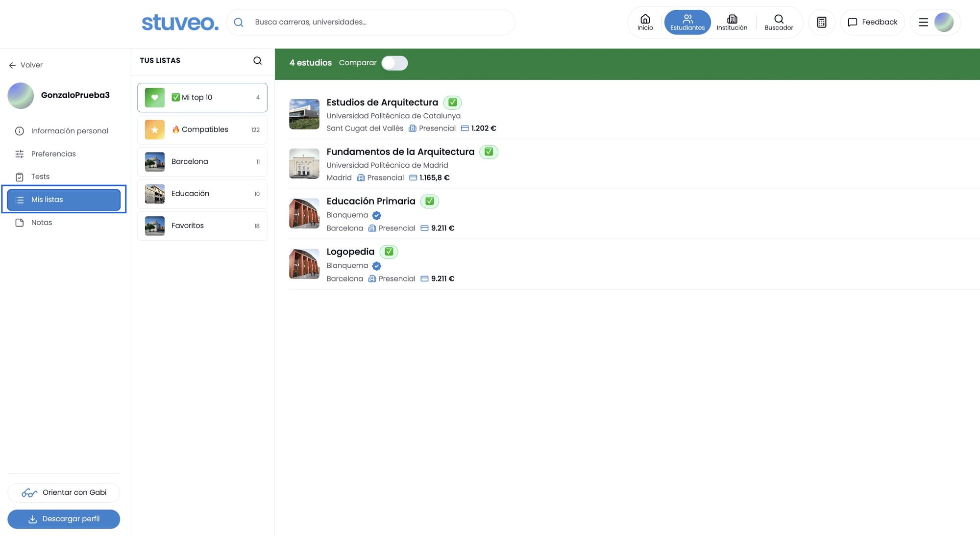Click Descargar perfil button

[x=64, y=519]
